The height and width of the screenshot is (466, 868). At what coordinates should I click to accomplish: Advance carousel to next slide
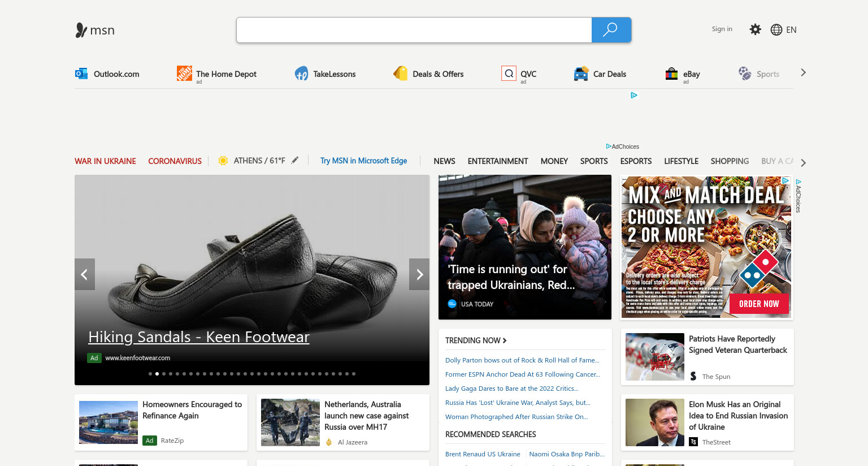[x=419, y=274]
